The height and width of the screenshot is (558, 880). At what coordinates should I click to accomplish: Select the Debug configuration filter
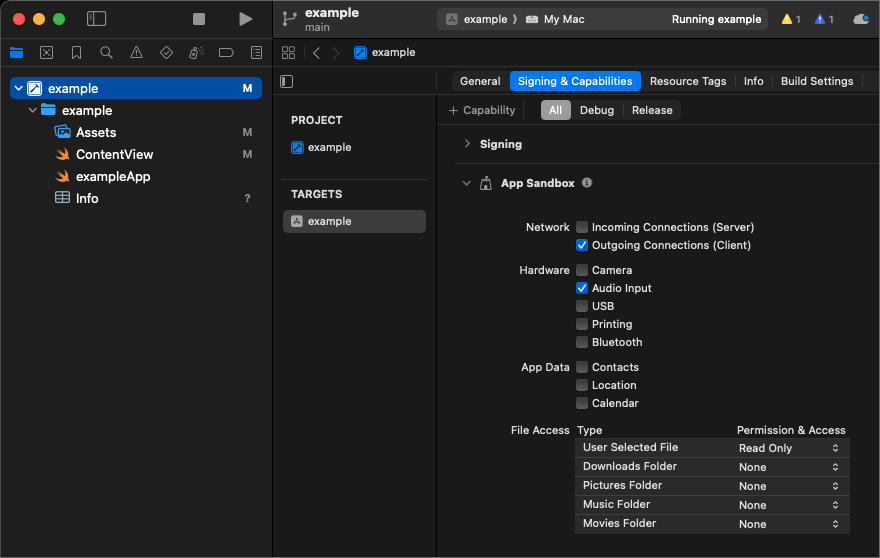(x=597, y=110)
